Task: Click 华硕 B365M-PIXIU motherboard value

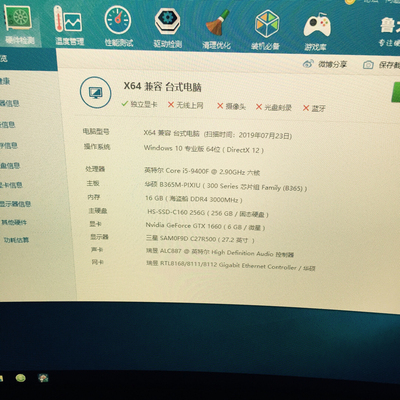Action: coord(226,186)
